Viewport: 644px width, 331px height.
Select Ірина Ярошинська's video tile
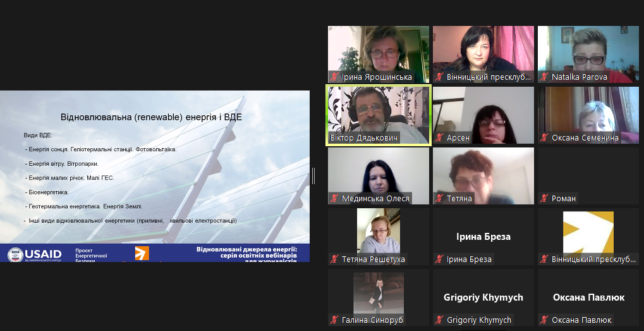click(379, 54)
